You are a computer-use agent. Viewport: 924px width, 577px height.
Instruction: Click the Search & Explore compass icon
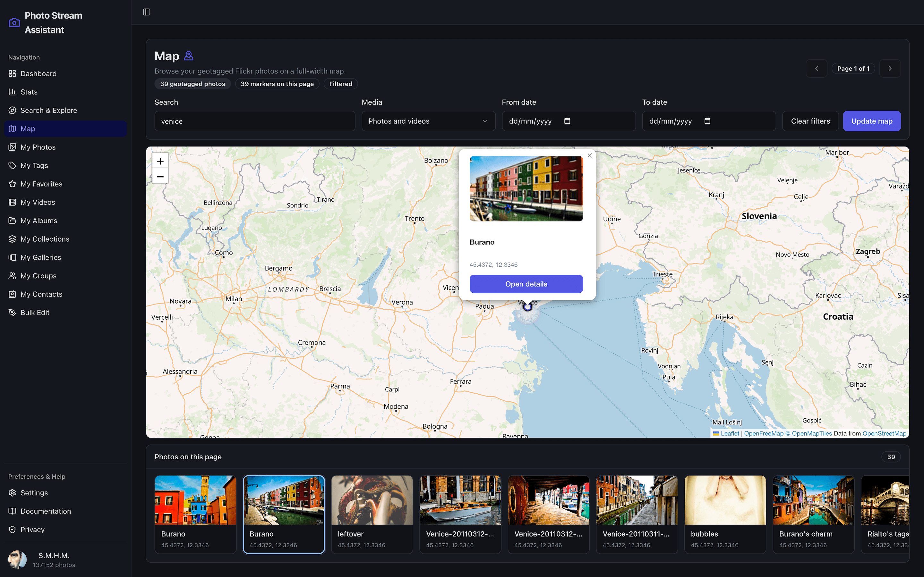pyautogui.click(x=13, y=110)
